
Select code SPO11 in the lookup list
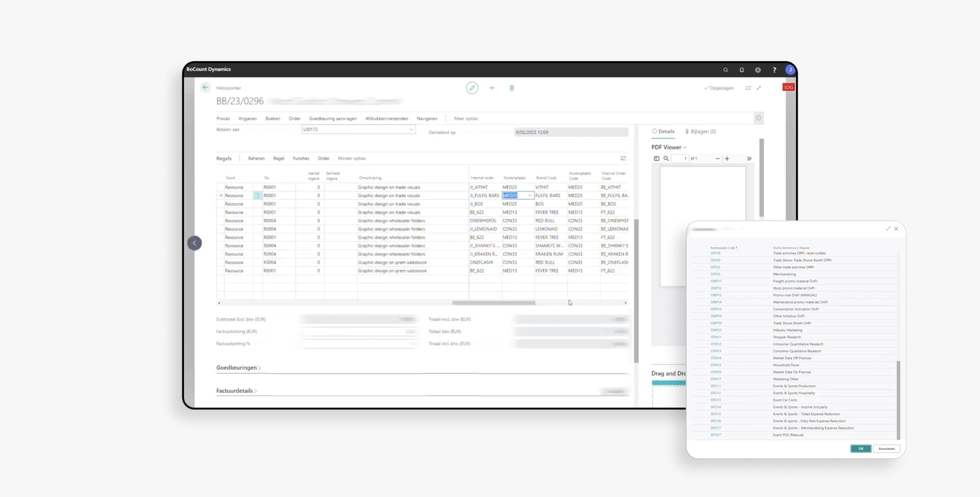pyautogui.click(x=715, y=386)
